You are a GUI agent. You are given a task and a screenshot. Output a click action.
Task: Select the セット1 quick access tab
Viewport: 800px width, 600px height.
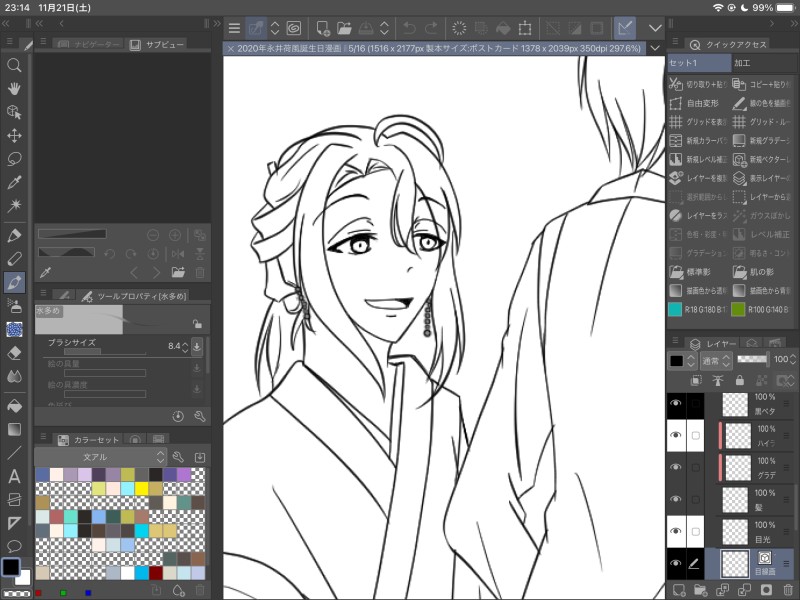pyautogui.click(x=699, y=63)
